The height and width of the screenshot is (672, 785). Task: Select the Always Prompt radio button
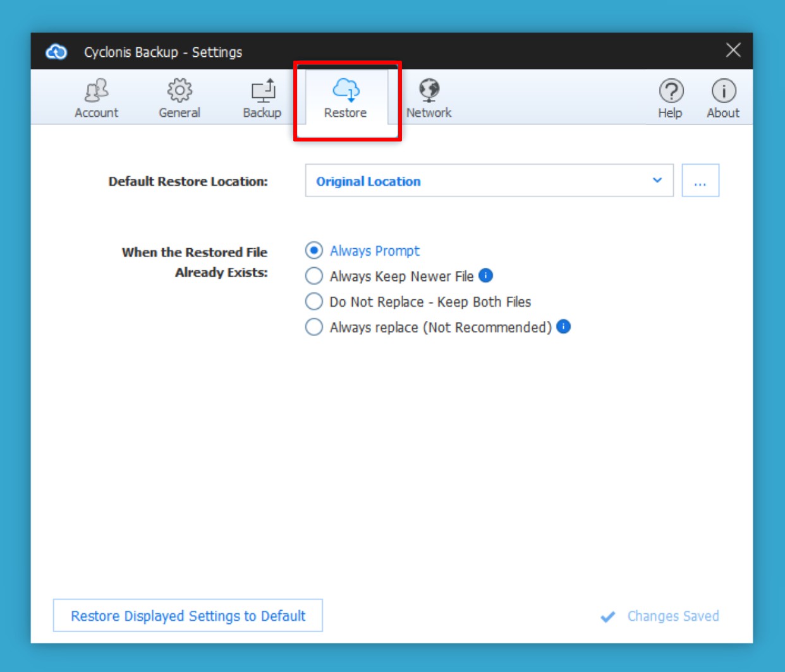[x=314, y=251]
